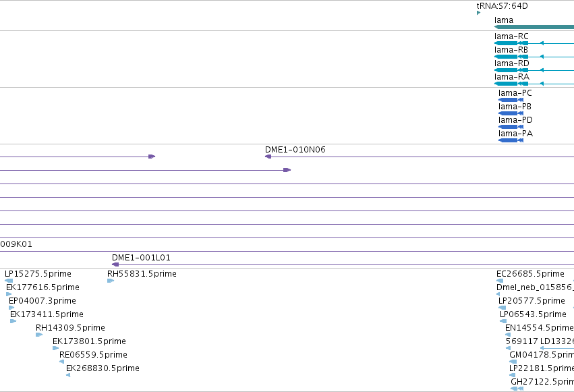The width and height of the screenshot is (574, 392).
Task: Select the lama-PA protein feature
Action: (x=511, y=140)
